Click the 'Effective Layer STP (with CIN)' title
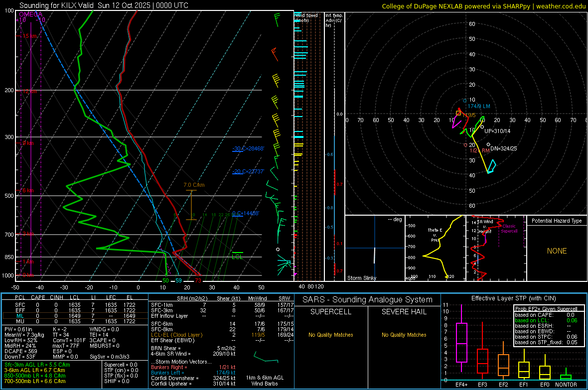This screenshot has width=588, height=390. pos(513,298)
